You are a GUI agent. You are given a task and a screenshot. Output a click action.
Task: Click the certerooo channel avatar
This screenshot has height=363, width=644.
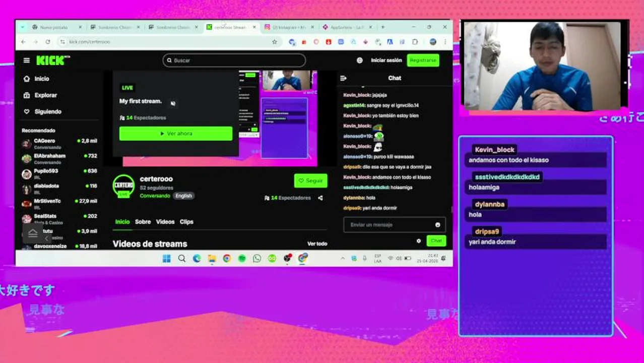pyautogui.click(x=123, y=186)
